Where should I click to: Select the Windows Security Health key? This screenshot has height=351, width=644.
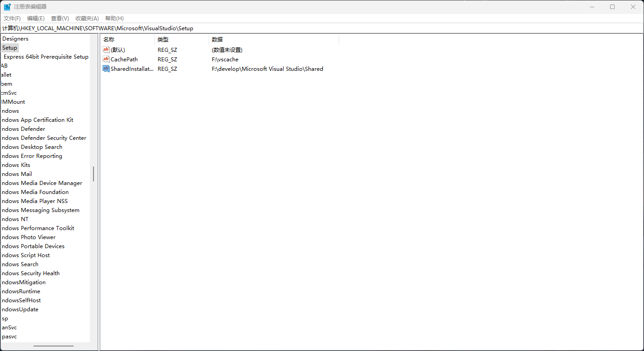[30, 273]
